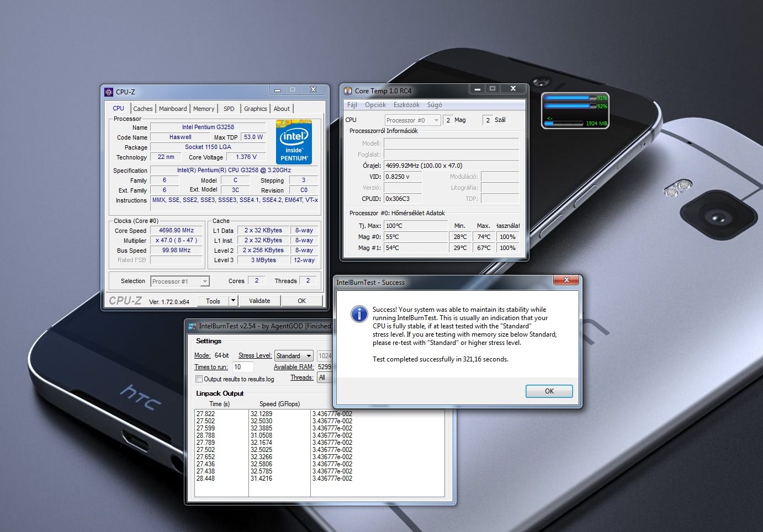Click the Multiplier x 47.0 value
Image resolution: width=763 pixels, height=532 pixels.
click(177, 240)
